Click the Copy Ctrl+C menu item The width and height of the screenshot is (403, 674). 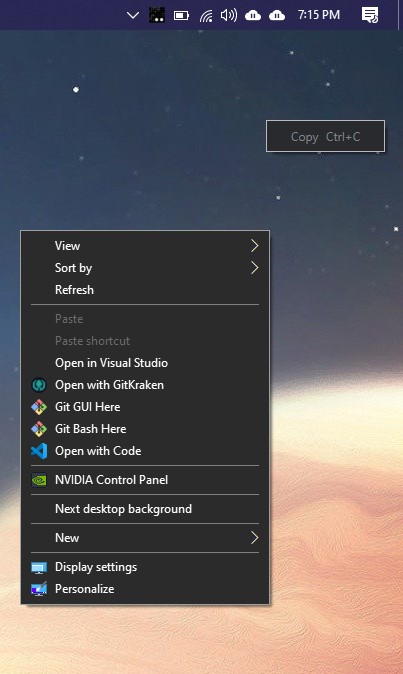coord(325,136)
